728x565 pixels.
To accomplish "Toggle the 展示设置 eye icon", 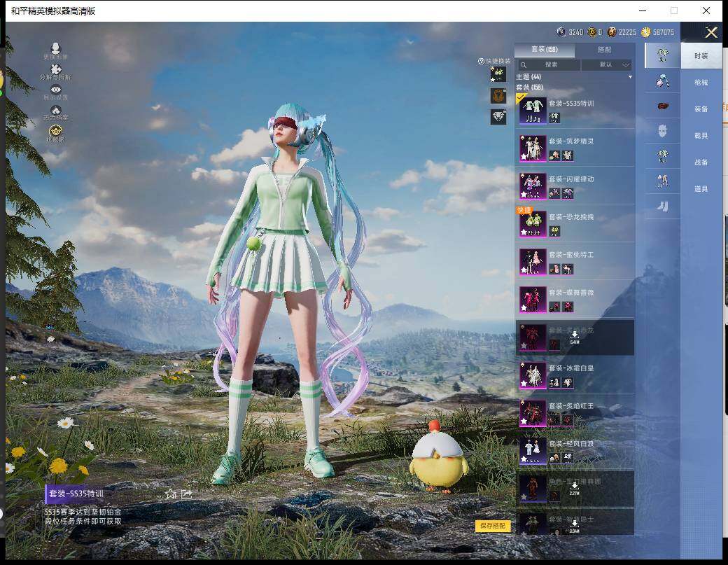I will coord(56,90).
